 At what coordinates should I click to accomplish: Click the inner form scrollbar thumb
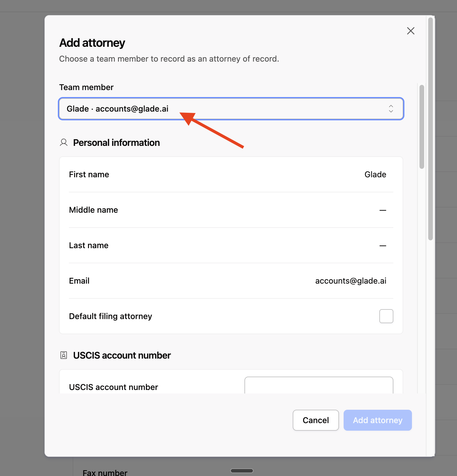pyautogui.click(x=422, y=127)
